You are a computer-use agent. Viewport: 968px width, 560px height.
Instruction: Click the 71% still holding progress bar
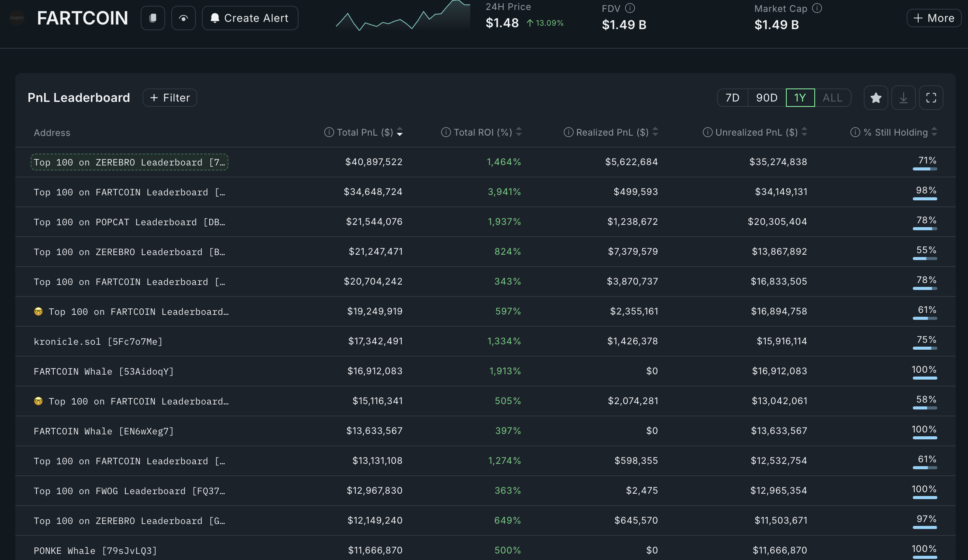[925, 169]
